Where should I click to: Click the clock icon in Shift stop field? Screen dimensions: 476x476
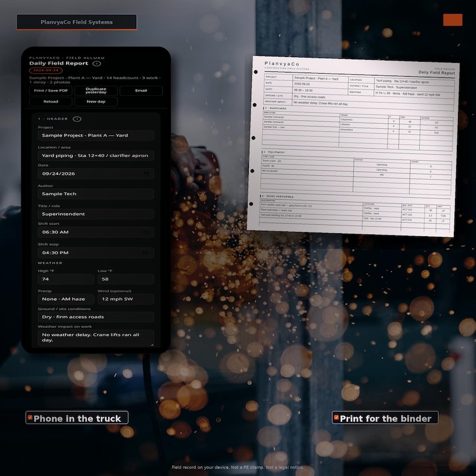(146, 253)
